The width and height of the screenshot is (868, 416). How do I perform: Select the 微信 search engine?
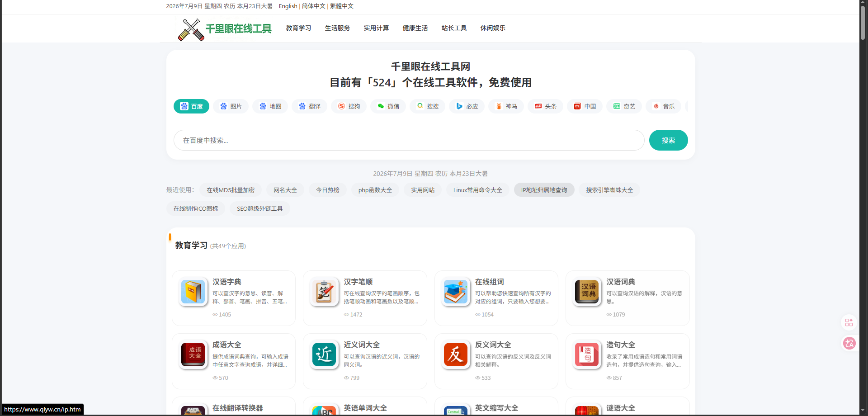(x=388, y=106)
